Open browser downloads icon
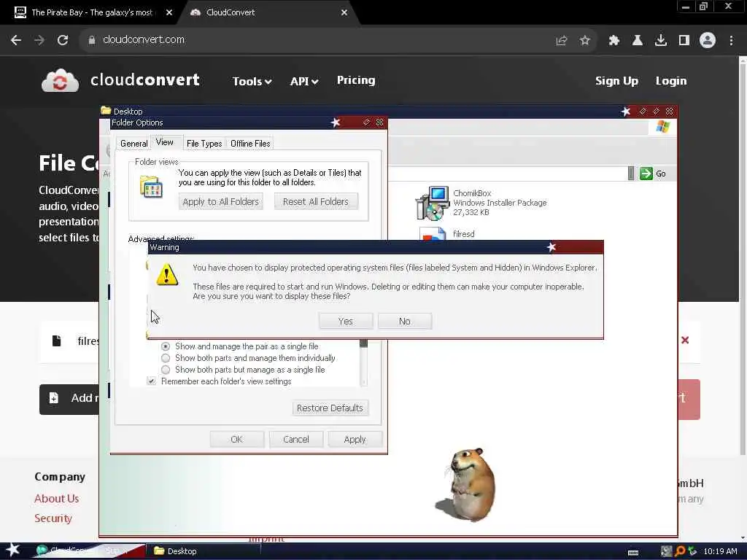Viewport: 747px width, 560px height. tap(660, 41)
